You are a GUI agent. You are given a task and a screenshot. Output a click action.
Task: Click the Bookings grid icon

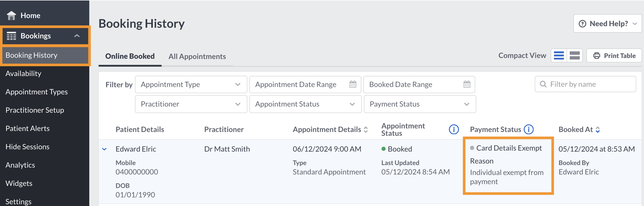pos(11,36)
